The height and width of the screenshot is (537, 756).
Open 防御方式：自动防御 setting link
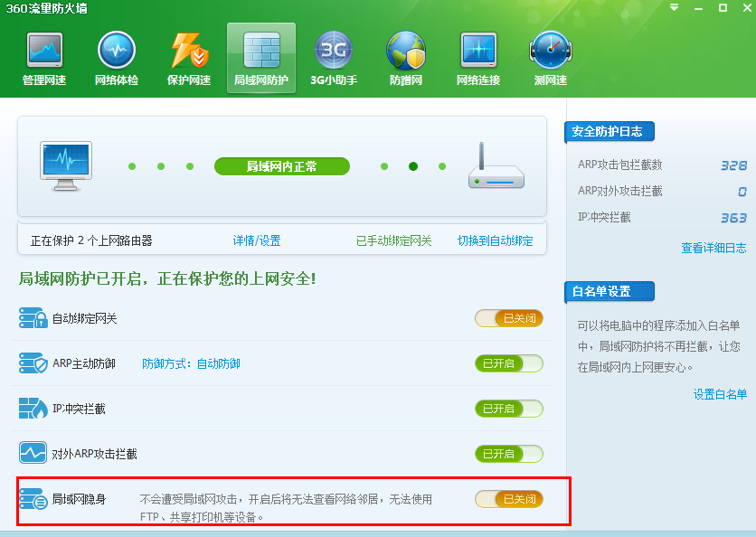click(191, 363)
